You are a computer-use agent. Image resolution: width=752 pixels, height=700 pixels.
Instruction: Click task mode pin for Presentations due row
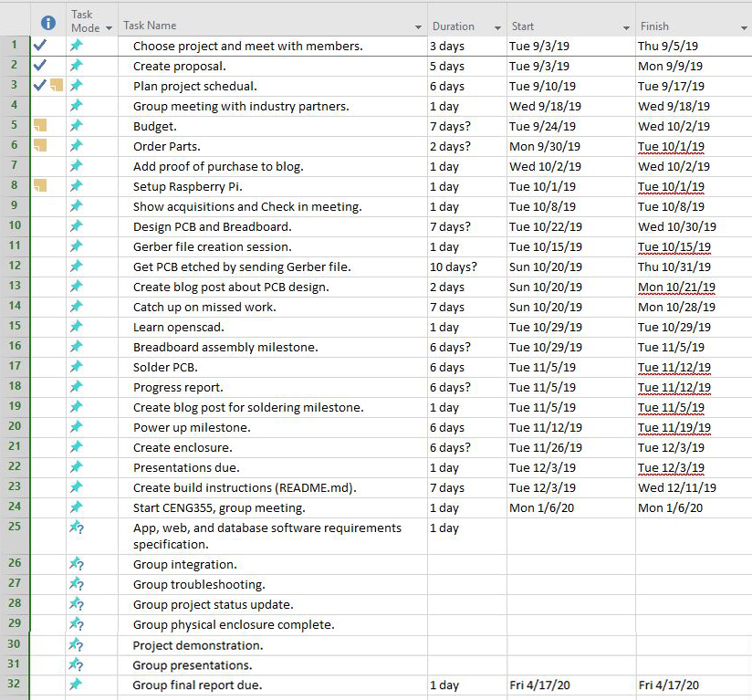coord(77,466)
